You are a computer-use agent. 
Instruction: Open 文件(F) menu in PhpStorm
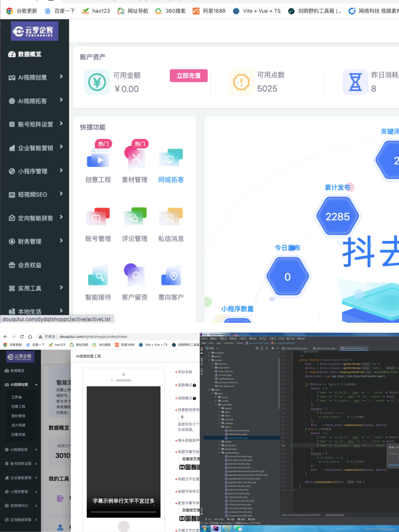tap(204, 339)
